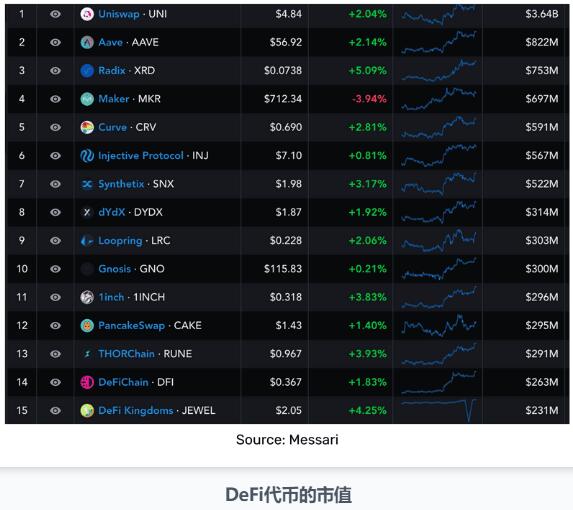Click the Source: Messari caption
The height and width of the screenshot is (510, 573).
(x=287, y=439)
